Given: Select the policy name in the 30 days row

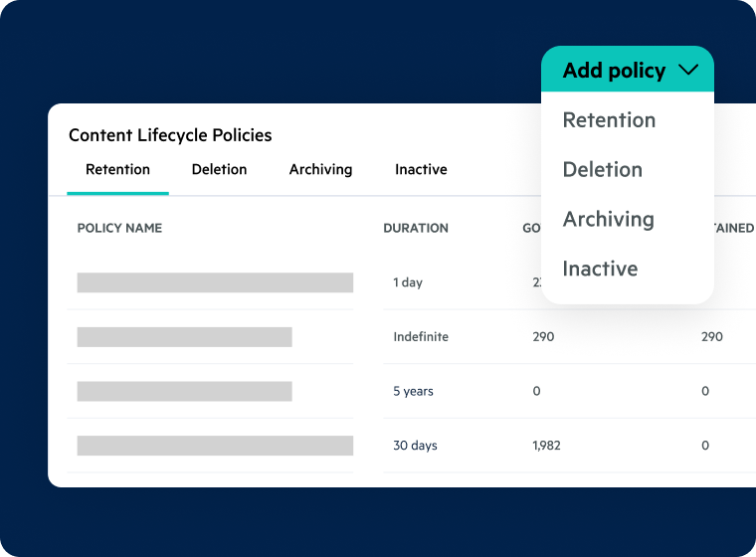Looking at the screenshot, I should [x=215, y=446].
